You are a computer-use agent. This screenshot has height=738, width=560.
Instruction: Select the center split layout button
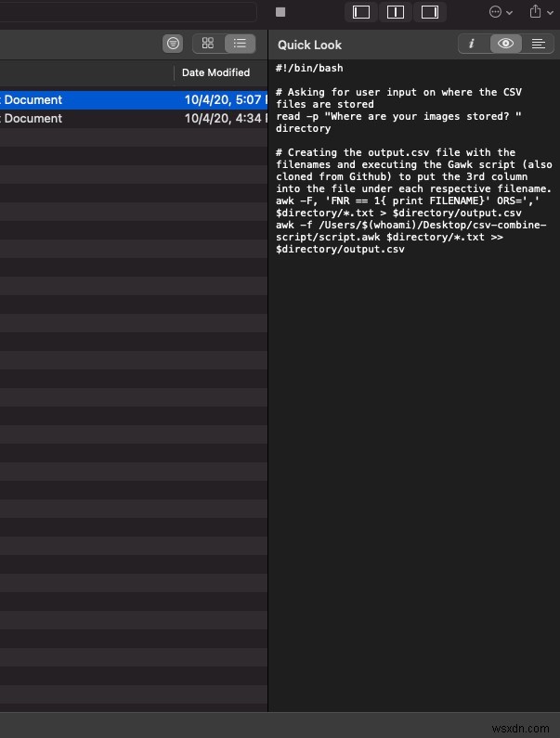tap(395, 12)
